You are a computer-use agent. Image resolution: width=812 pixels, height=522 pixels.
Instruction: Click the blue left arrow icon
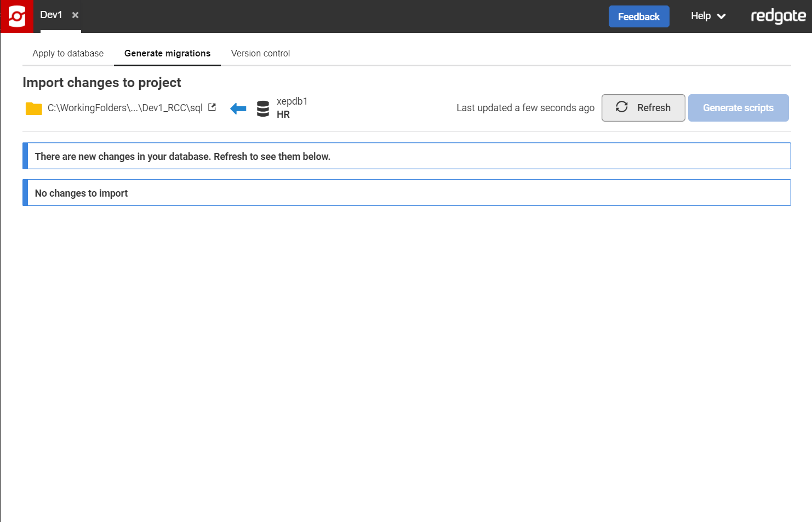(238, 108)
